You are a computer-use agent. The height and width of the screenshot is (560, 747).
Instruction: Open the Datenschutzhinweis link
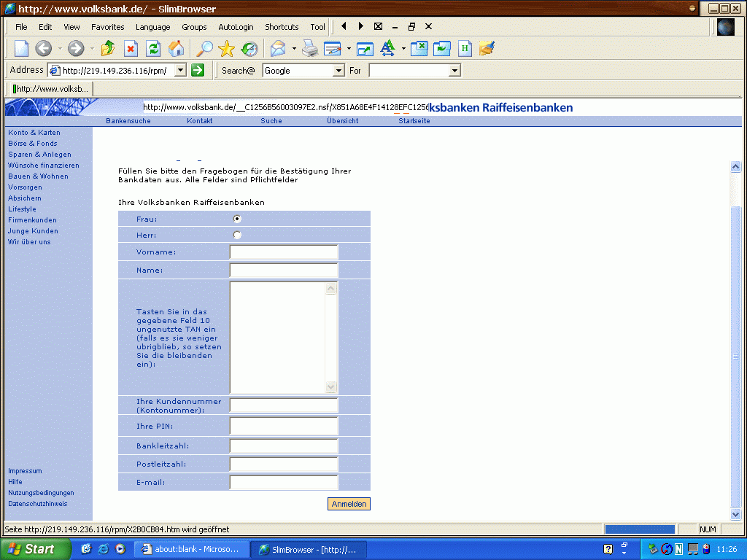click(x=38, y=504)
